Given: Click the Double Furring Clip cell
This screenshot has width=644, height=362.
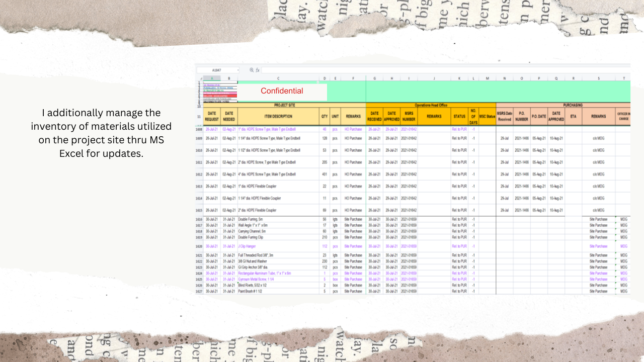Looking at the screenshot, I should (x=278, y=237).
